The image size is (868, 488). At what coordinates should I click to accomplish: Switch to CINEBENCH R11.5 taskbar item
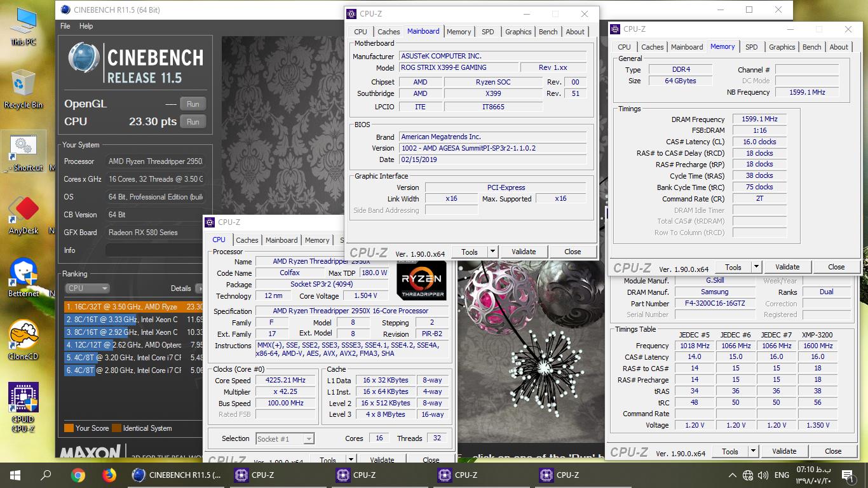(x=177, y=475)
